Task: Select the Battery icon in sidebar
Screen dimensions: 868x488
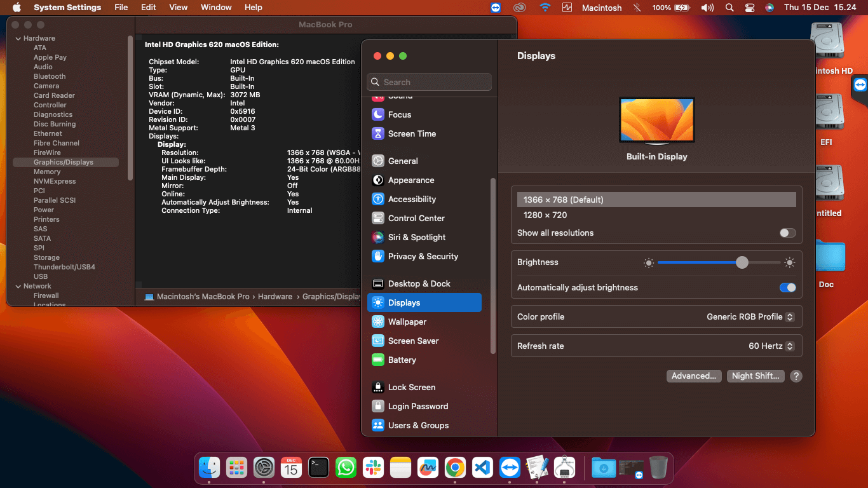Action: click(378, 360)
